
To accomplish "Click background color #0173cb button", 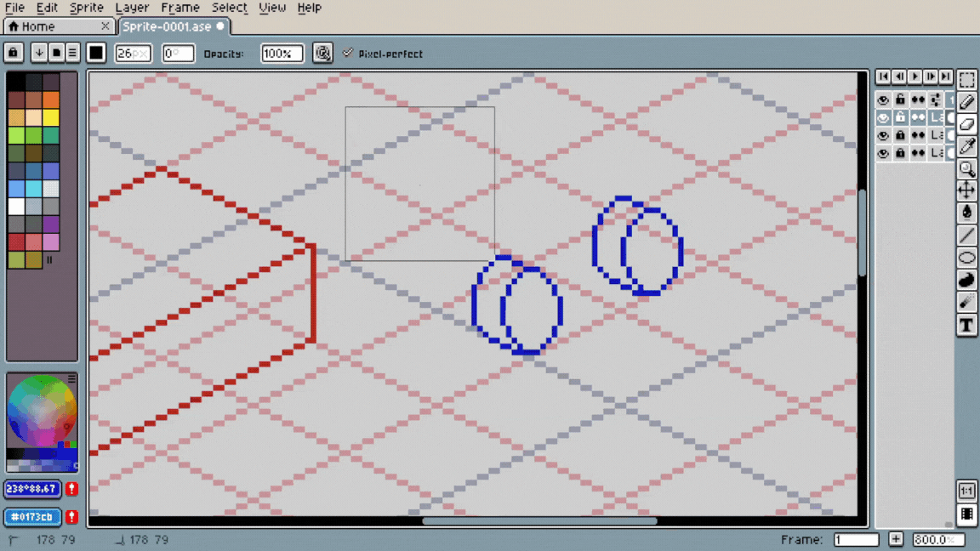I will pyautogui.click(x=32, y=517).
